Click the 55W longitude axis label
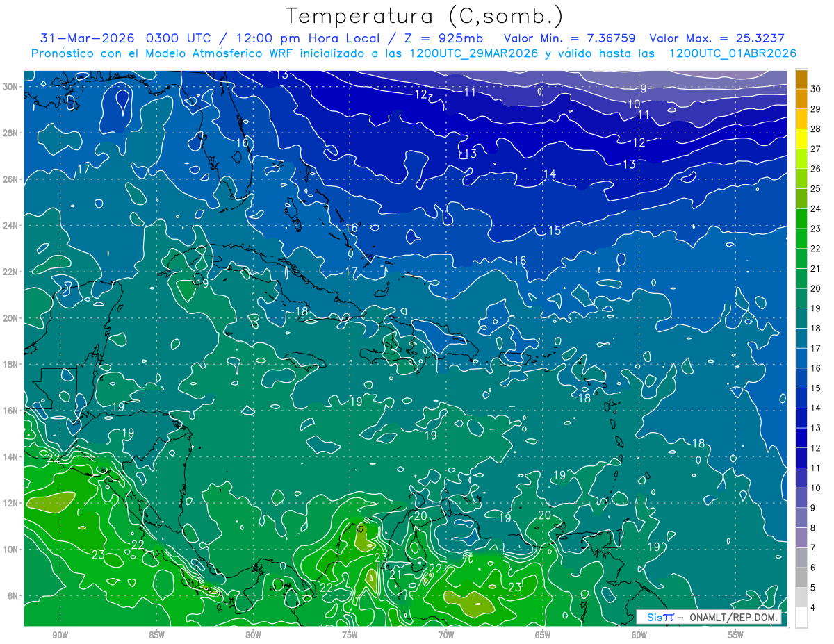Screen dimensions: 834x644 click(735, 635)
